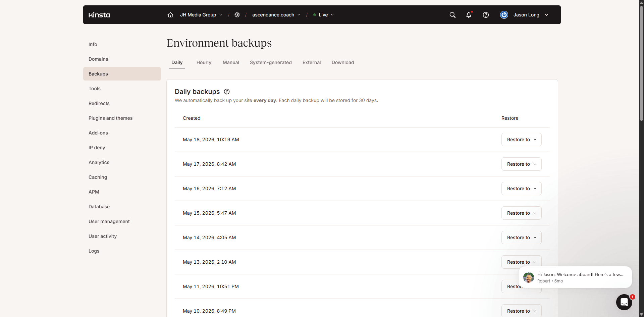Open Add-ons in the sidebar
This screenshot has width=644, height=317.
[x=122, y=133]
